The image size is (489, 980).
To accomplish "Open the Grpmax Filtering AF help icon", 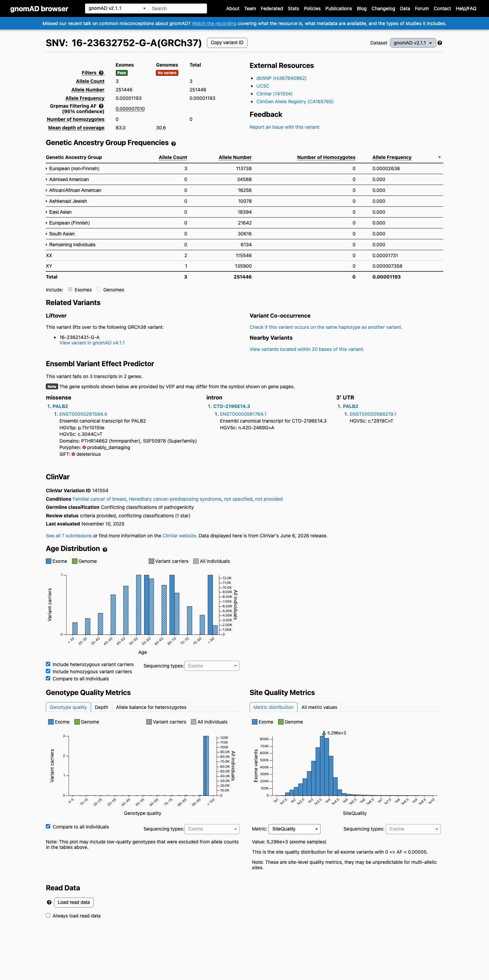I will pyautogui.click(x=101, y=106).
